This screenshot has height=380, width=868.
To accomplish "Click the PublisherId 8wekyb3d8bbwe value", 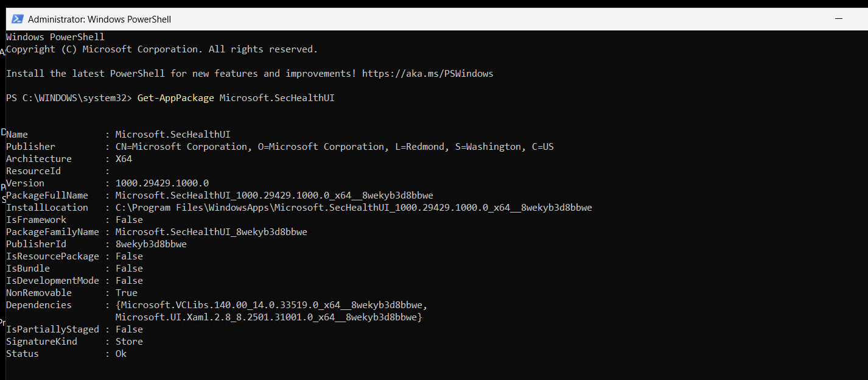I will (151, 244).
